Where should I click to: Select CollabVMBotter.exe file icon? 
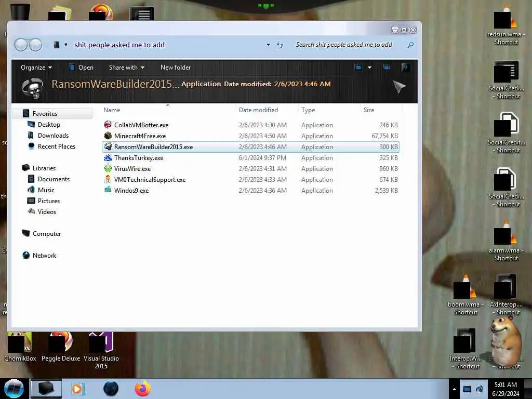[108, 125]
